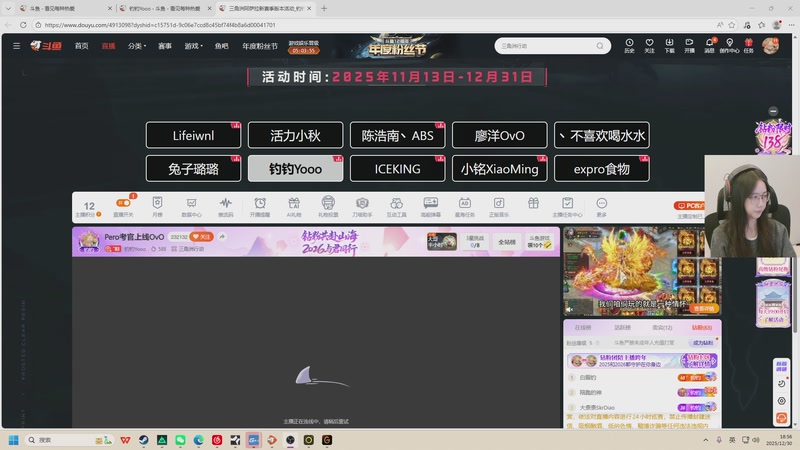The width and height of the screenshot is (800, 450).
Task: Click the Douyu logo
Action: [x=46, y=46]
